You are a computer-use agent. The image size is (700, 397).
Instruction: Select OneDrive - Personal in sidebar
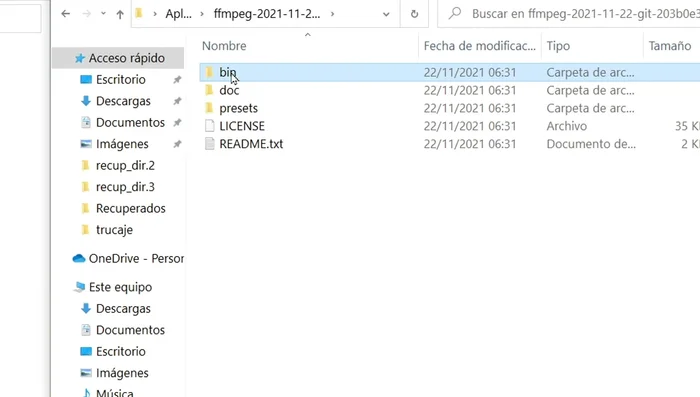point(136,259)
